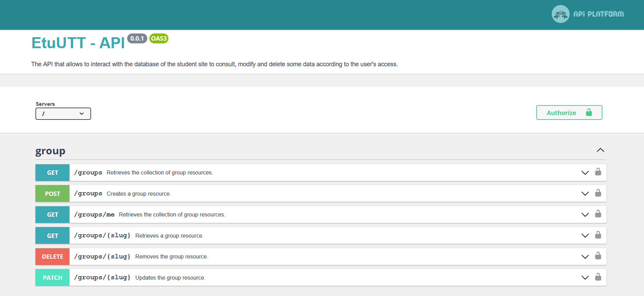
Task: Expand GET /groups operation arrow
Action: pyautogui.click(x=585, y=173)
